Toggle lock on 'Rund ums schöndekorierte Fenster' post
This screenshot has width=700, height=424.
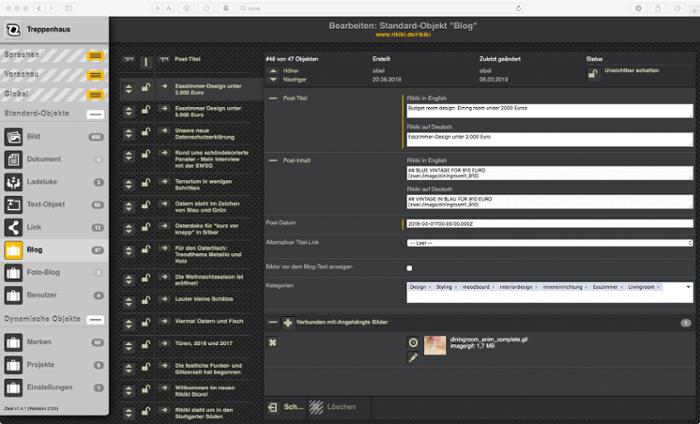(146, 154)
